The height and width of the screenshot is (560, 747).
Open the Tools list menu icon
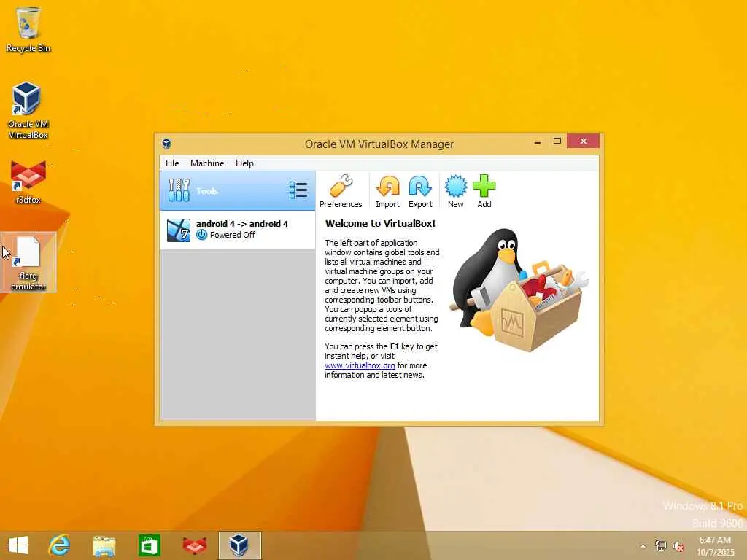click(x=298, y=190)
